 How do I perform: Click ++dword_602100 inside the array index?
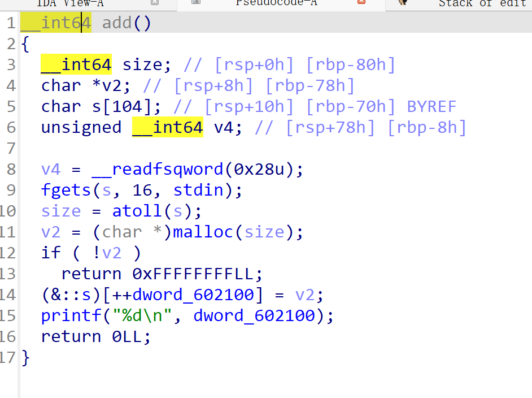click(182, 295)
